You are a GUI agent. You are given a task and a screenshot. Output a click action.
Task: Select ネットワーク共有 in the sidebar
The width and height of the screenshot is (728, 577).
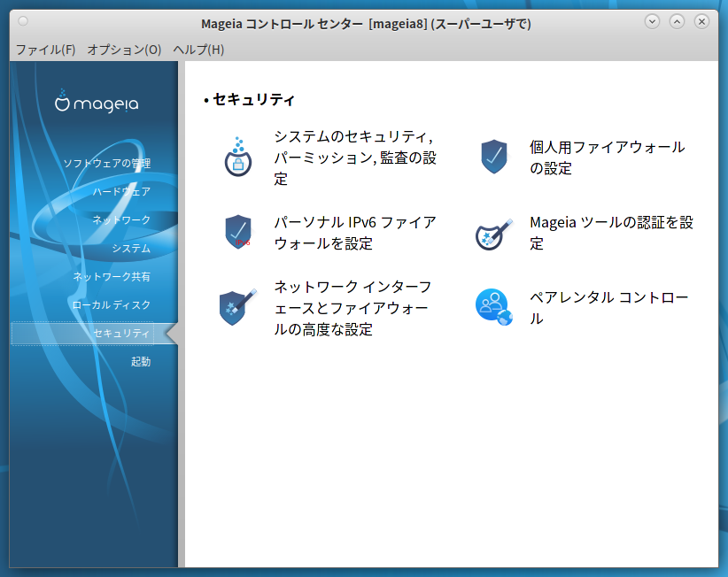(x=112, y=276)
